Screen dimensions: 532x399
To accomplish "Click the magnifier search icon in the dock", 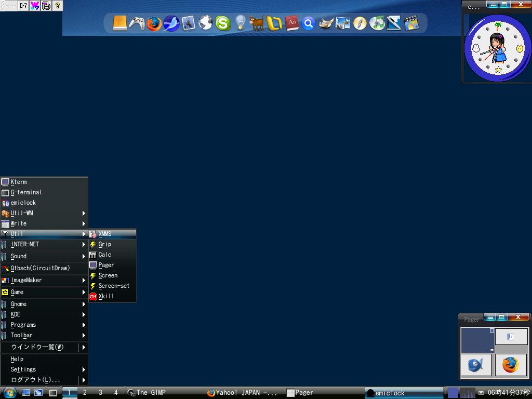I will pos(309,23).
